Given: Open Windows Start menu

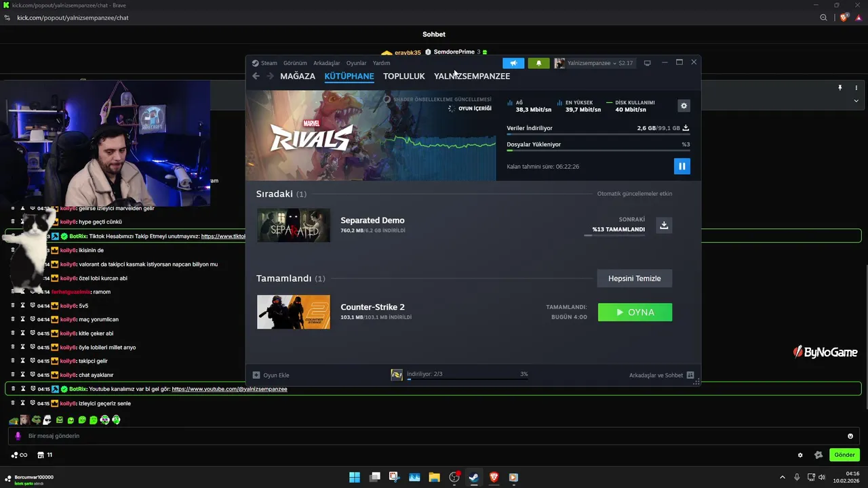Looking at the screenshot, I should (355, 477).
